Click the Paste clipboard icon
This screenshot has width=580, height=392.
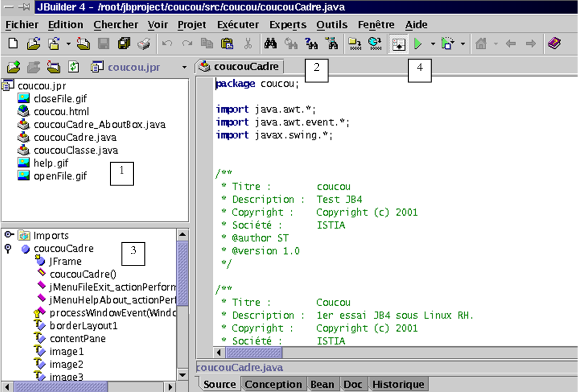tap(227, 44)
